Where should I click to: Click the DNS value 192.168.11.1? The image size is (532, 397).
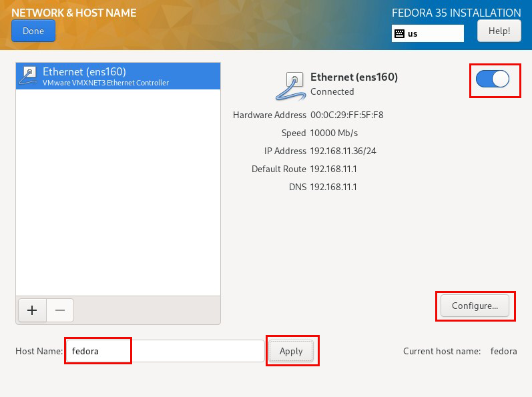tap(334, 187)
